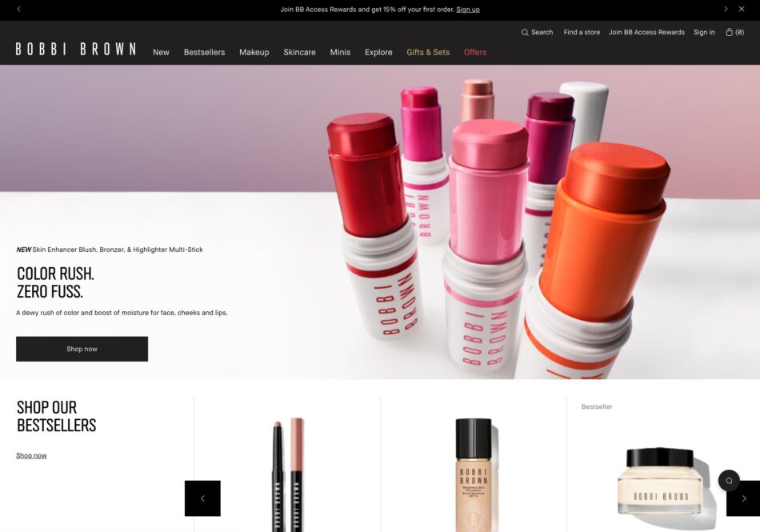The image size is (760, 532).
Task: Dismiss the BB Access Rewards banner
Action: (x=741, y=9)
